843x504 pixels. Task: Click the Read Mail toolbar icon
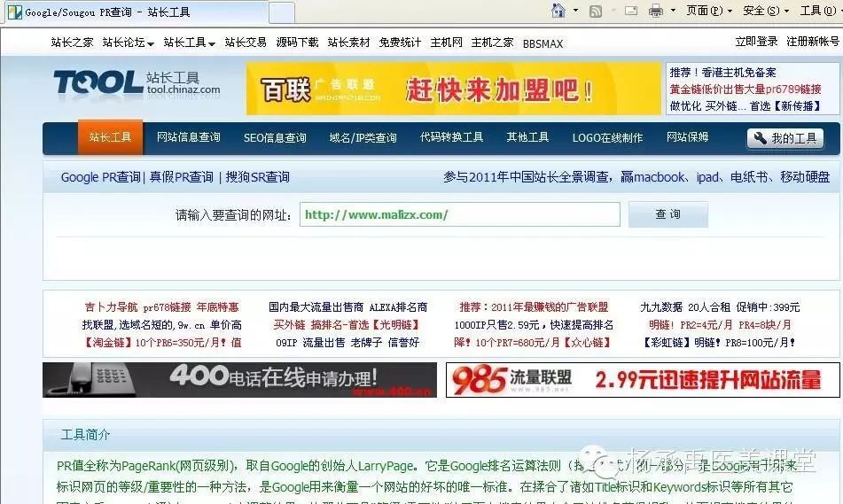click(x=630, y=11)
